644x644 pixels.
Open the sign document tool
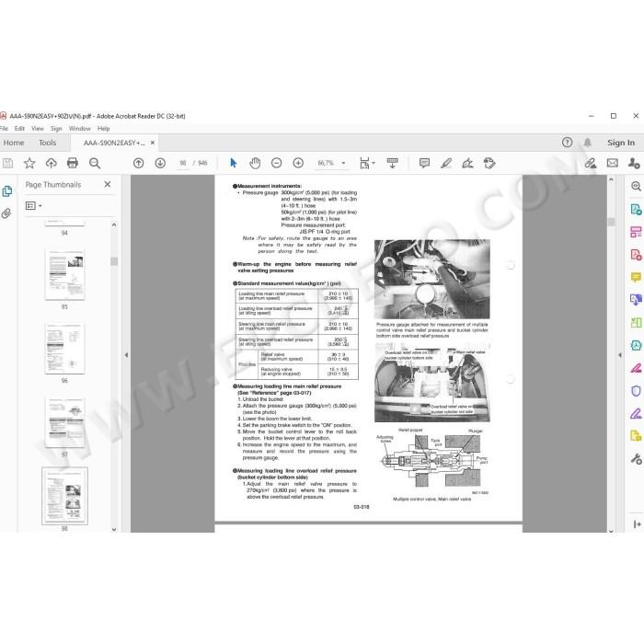coord(467,164)
